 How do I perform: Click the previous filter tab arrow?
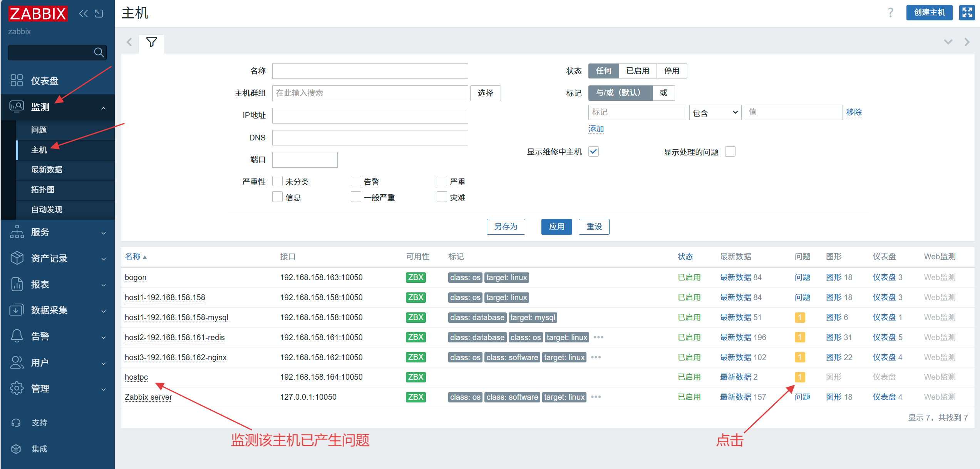(x=130, y=42)
